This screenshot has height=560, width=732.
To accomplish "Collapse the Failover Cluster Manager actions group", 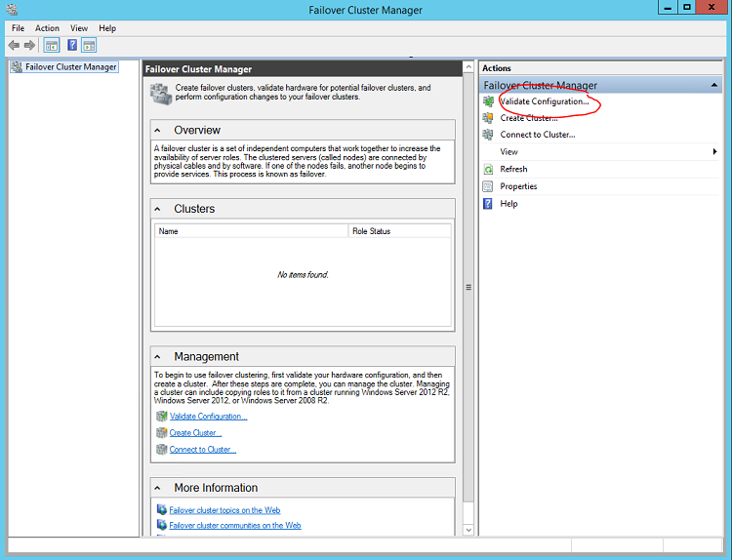I will [713, 85].
